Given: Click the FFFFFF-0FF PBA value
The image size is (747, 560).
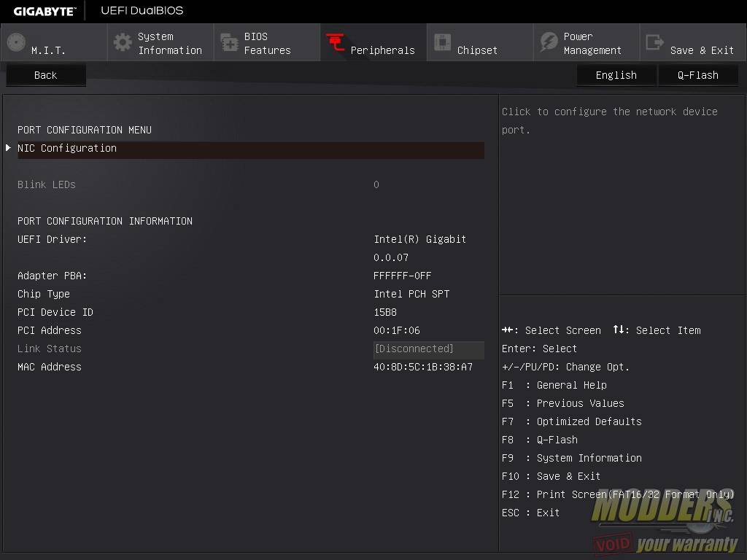Looking at the screenshot, I should 403,276.
